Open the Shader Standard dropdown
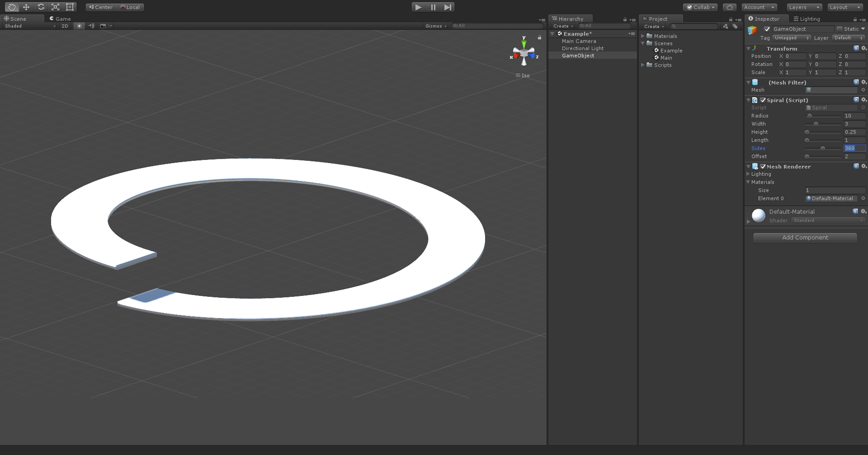 click(828, 220)
